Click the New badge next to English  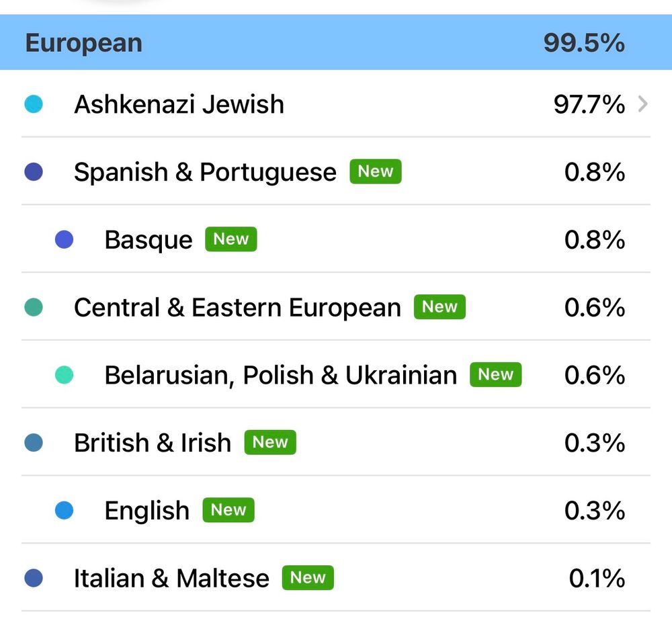tap(228, 510)
